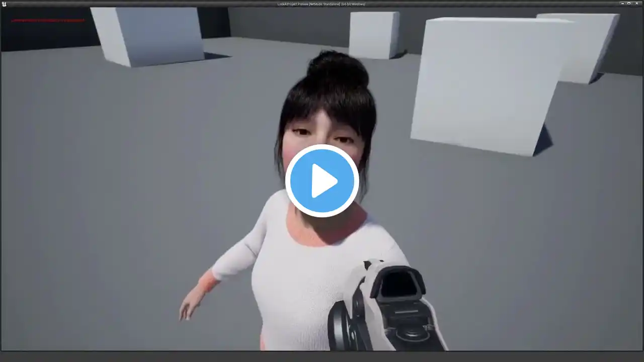Close the LookAtProject Preview window
This screenshot has width=644, height=362.
click(637, 4)
